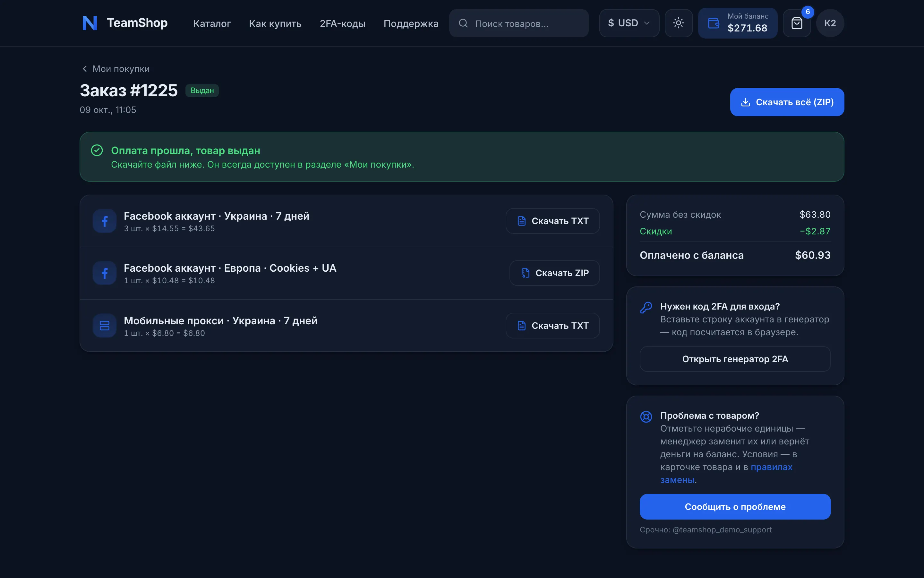Image resolution: width=924 pixels, height=578 pixels.
Task: Open the K2 user avatar menu
Action: tap(830, 23)
